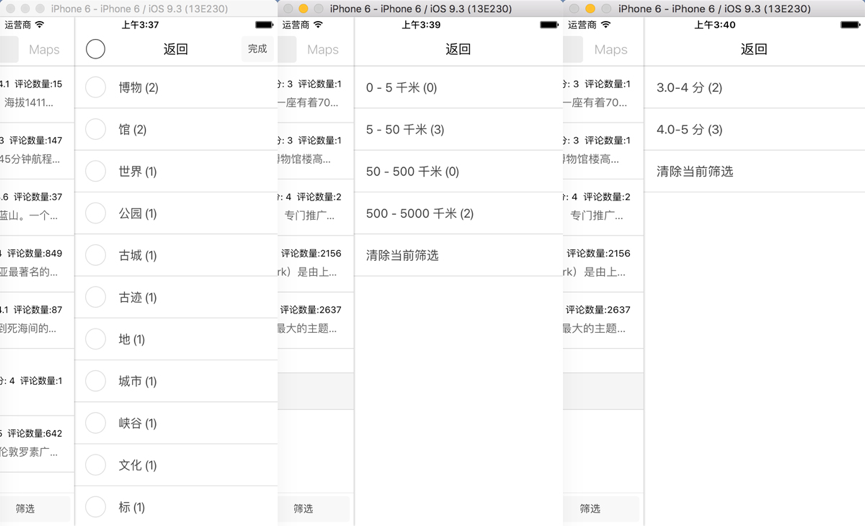Clear current filter below 4.0-5 分

point(695,171)
